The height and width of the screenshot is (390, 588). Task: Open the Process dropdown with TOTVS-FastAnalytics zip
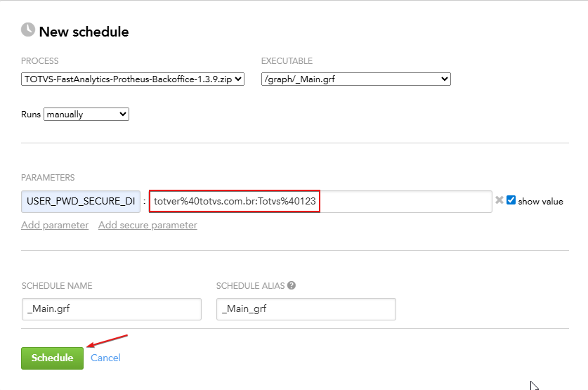click(x=133, y=79)
